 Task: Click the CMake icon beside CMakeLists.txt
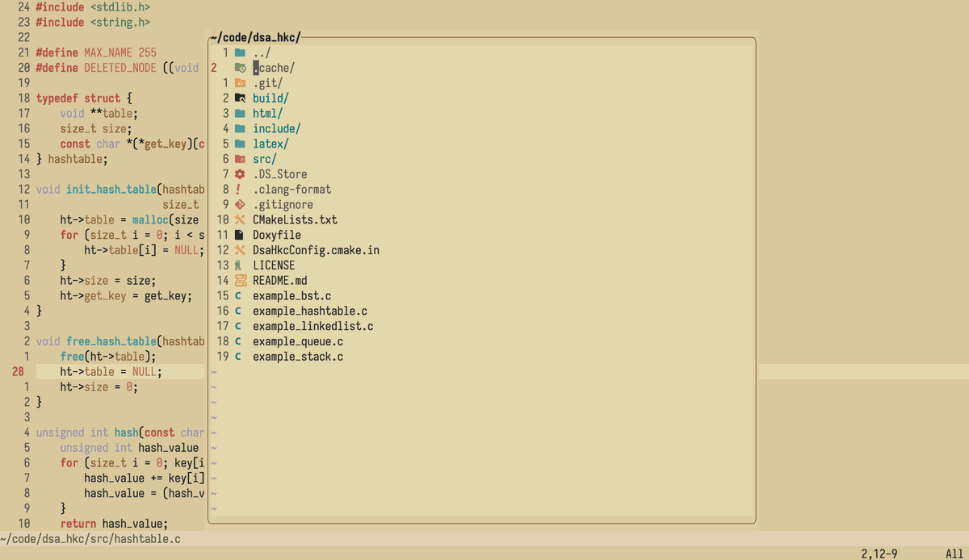(x=239, y=219)
